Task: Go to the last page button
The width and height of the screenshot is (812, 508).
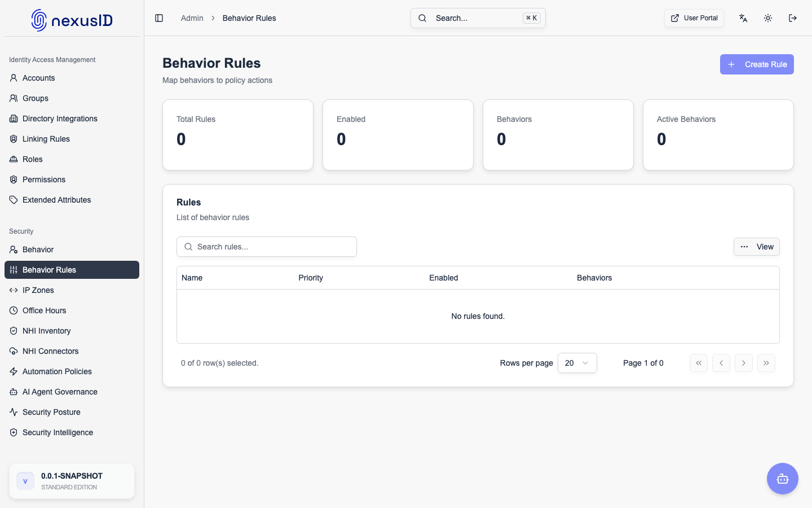Action: pyautogui.click(x=766, y=363)
